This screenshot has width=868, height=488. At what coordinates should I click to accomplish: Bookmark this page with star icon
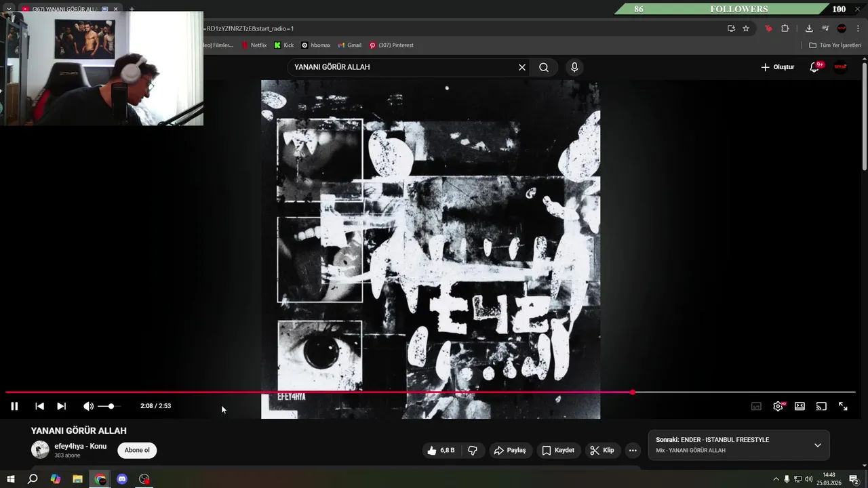coord(746,28)
